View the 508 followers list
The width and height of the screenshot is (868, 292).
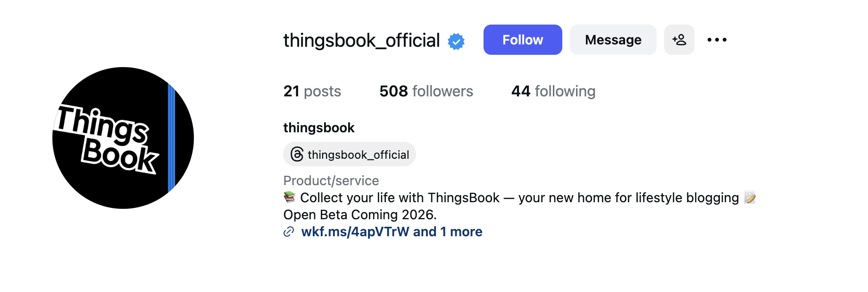(x=426, y=91)
